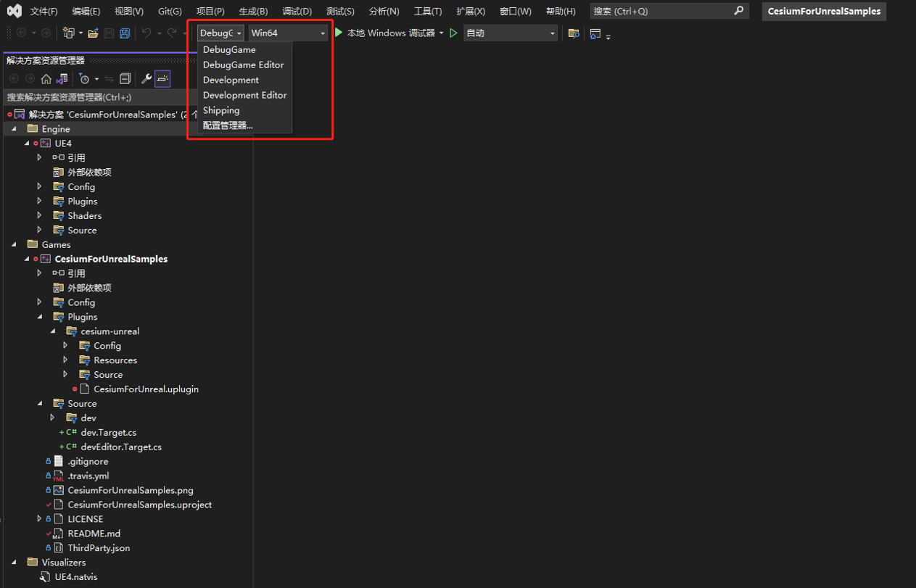The image size is (916, 588).
Task: Click the 搜索 (Ctrl+Q) search box
Action: coord(669,11)
